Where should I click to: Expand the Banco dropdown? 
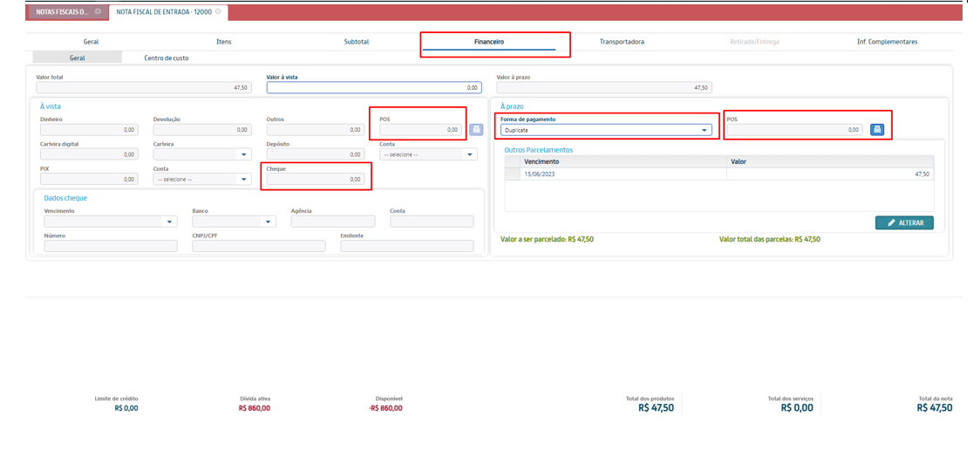pos(234,222)
